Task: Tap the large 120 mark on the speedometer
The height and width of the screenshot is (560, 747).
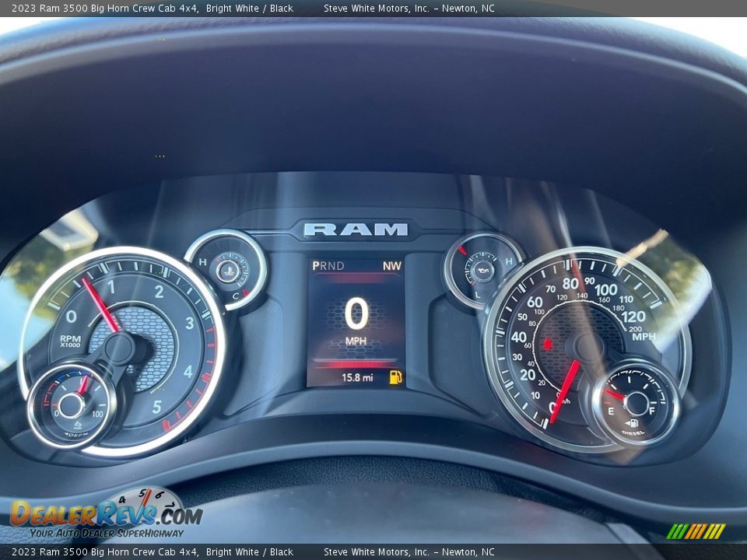Action: point(633,317)
